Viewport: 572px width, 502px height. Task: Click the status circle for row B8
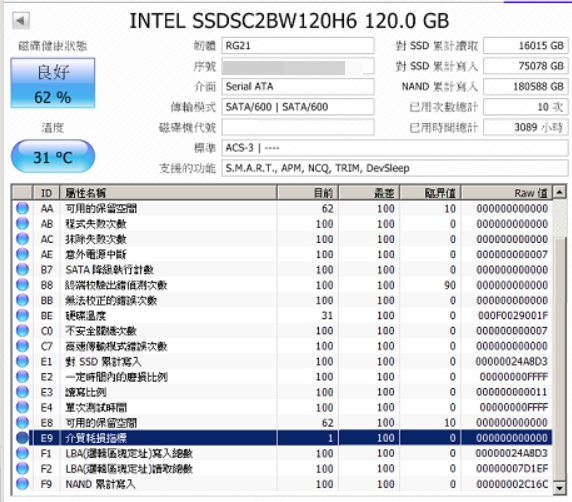click(x=22, y=285)
